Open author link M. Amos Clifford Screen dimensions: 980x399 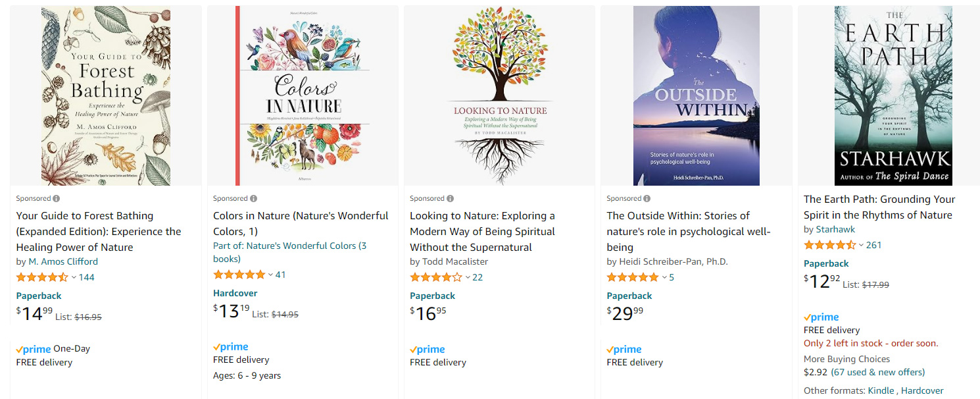pyautogui.click(x=63, y=261)
